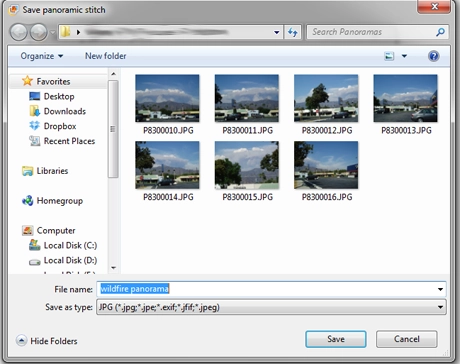Select Libraries in navigation pane
The width and height of the screenshot is (460, 364).
[x=52, y=171]
